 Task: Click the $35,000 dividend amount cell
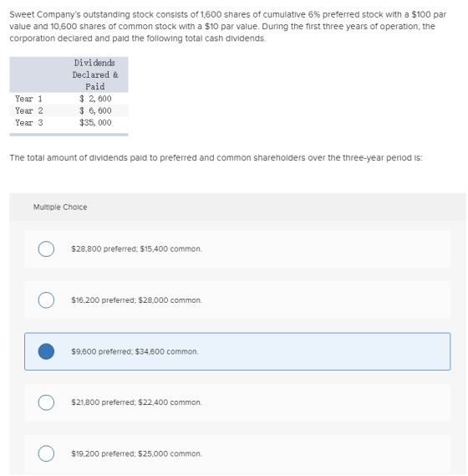coord(95,122)
